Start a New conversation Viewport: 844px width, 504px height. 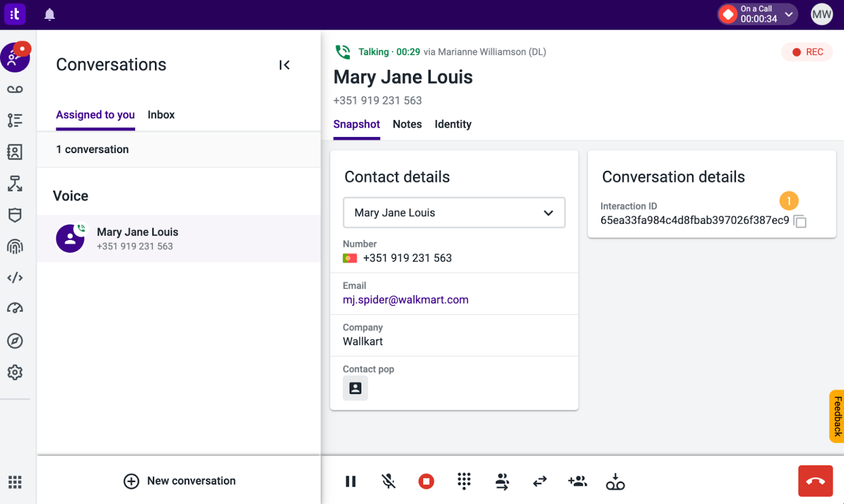click(x=179, y=481)
